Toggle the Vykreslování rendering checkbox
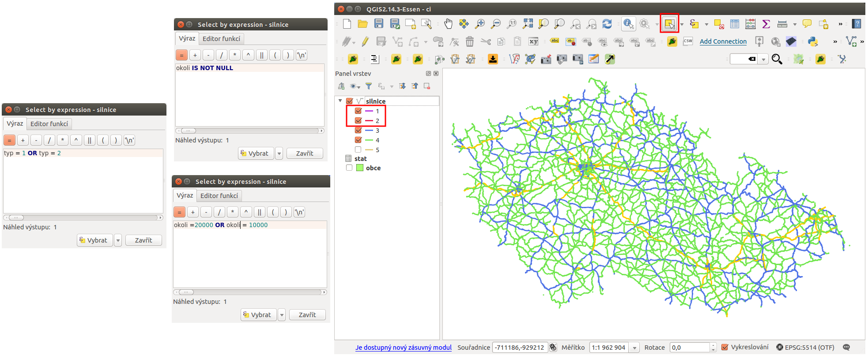 point(725,347)
